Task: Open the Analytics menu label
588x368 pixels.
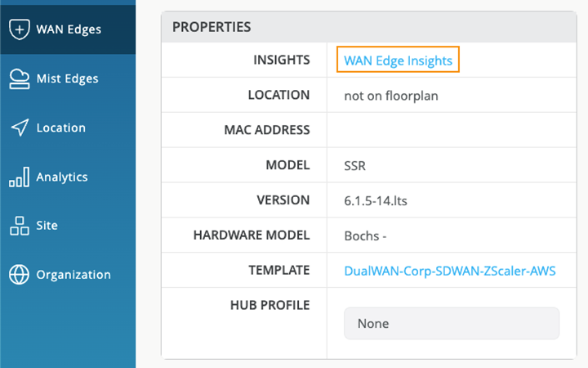Action: point(62,177)
